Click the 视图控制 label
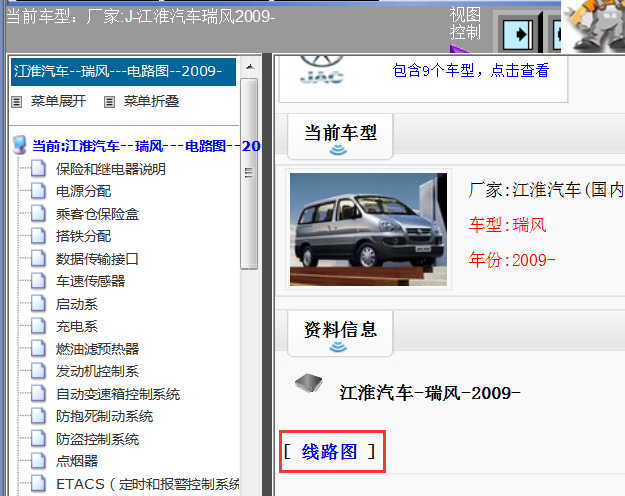 pos(465,23)
